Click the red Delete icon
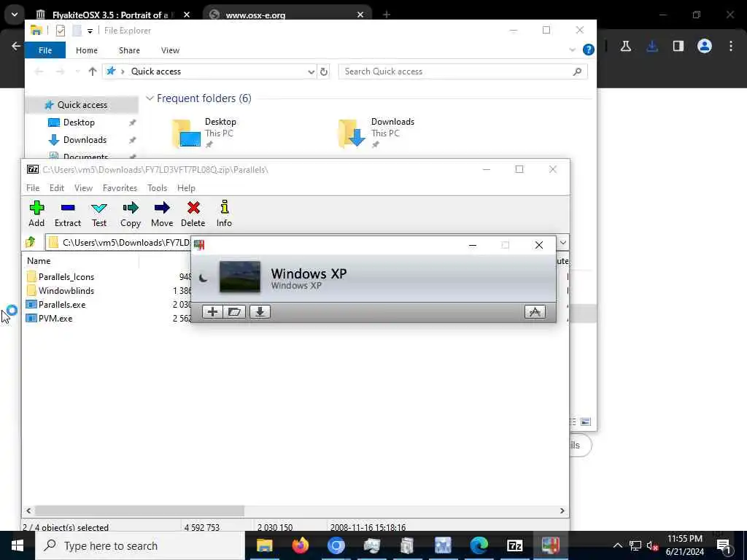Image resolution: width=747 pixels, height=560 pixels. click(x=193, y=214)
